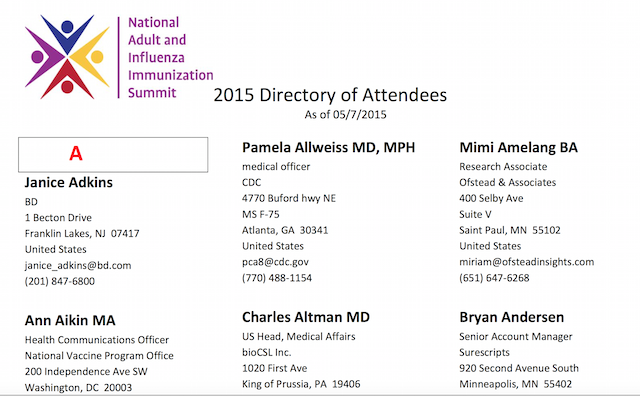Image resolution: width=640 pixels, height=396 pixels.
Task: Click the National Adult and Influenza Immunization Summit text
Action: point(170,58)
